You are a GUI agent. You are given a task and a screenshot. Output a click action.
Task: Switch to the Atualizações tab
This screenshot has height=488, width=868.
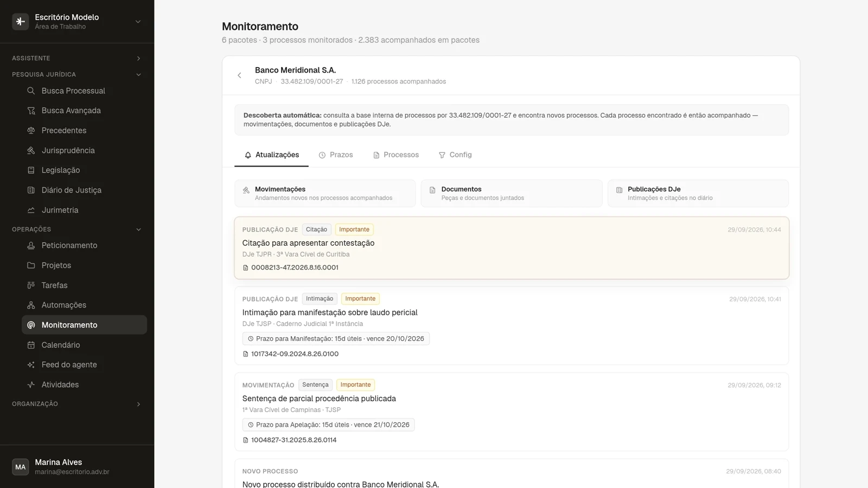tap(271, 155)
